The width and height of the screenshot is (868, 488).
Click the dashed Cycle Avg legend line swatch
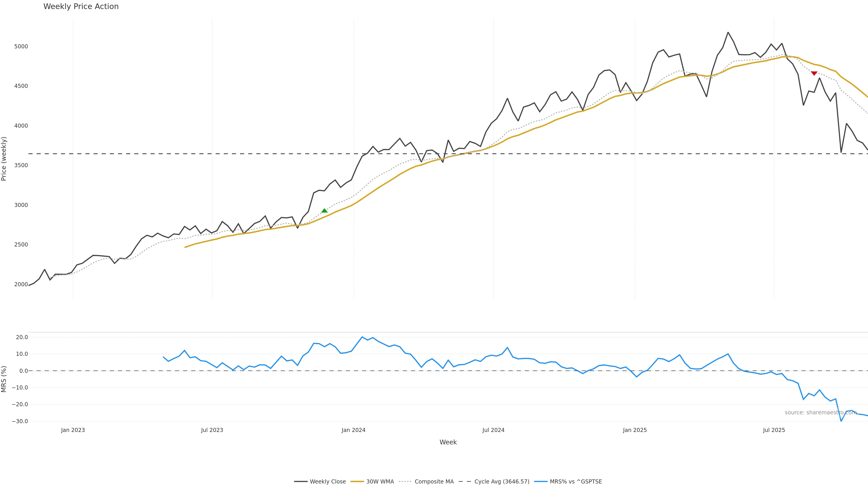(x=465, y=482)
